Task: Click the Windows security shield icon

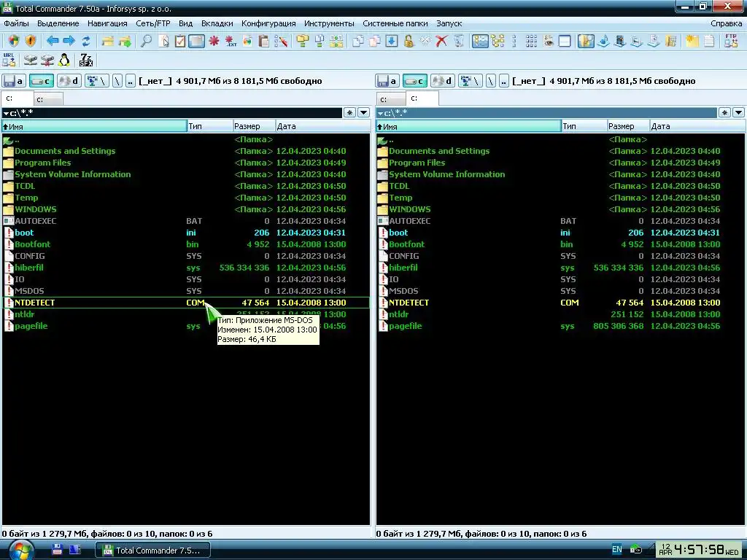Action: [x=13, y=41]
